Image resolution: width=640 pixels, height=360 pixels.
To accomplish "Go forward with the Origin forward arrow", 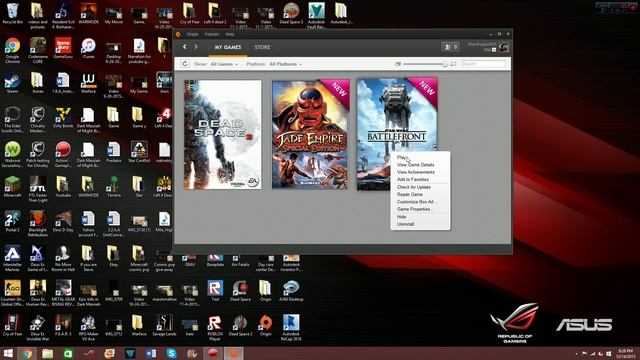I will (196, 47).
